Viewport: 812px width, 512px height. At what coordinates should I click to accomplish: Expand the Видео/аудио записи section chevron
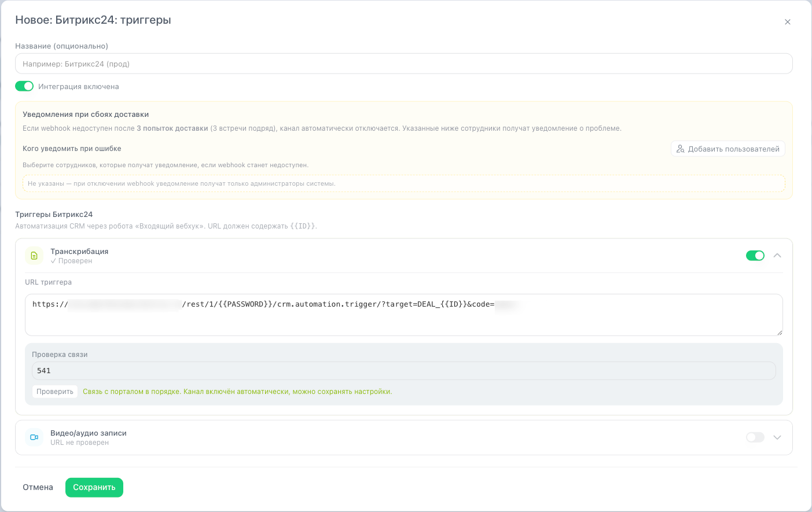click(777, 437)
